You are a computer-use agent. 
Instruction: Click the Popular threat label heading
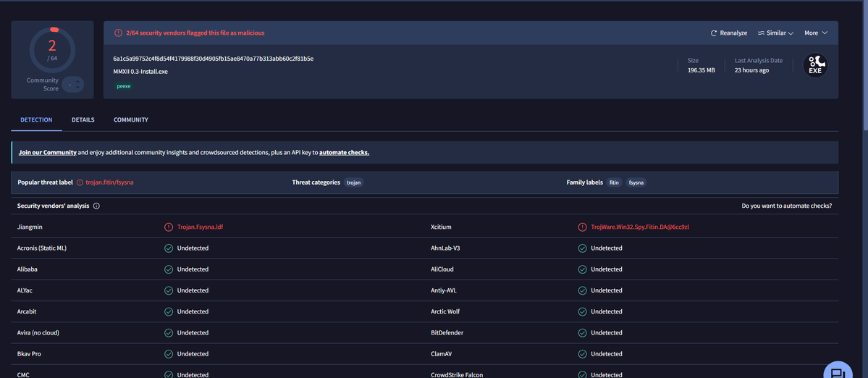click(x=45, y=182)
